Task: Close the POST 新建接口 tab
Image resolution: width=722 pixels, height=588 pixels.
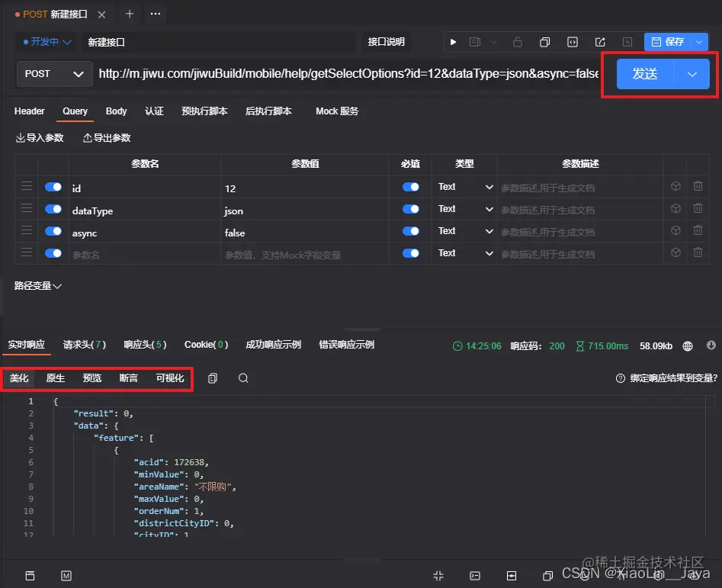Action: (101, 14)
